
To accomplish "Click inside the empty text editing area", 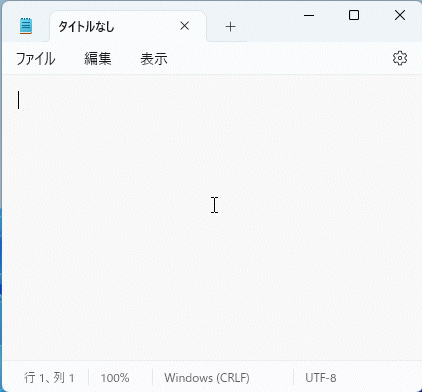I will click(212, 217).
